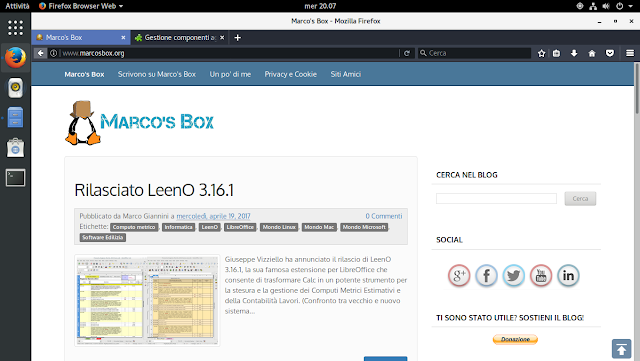Image resolution: width=640 pixels, height=361 pixels.
Task: Visit the LinkedIn social icon
Action: [x=568, y=276]
